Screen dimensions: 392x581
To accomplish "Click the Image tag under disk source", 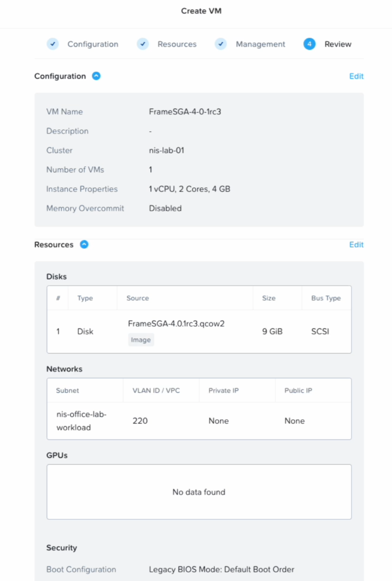I will [x=141, y=340].
